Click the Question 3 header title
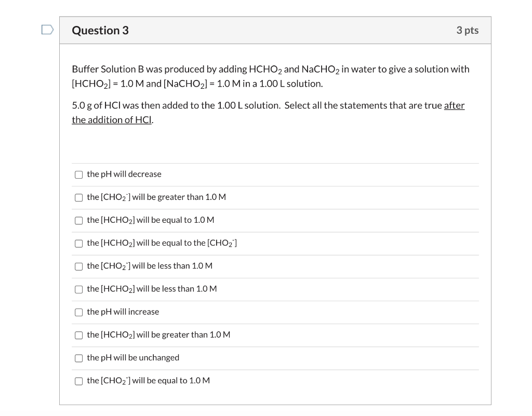532x416 pixels. point(100,30)
